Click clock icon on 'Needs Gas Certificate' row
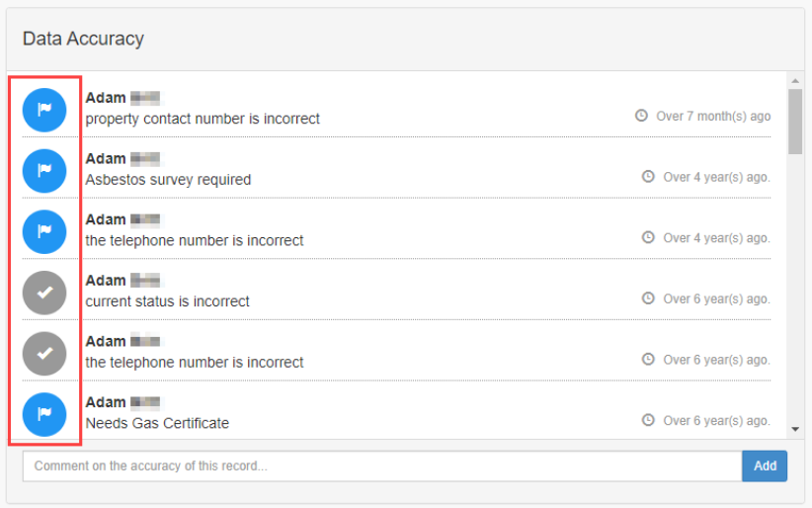812x508 pixels. click(648, 420)
